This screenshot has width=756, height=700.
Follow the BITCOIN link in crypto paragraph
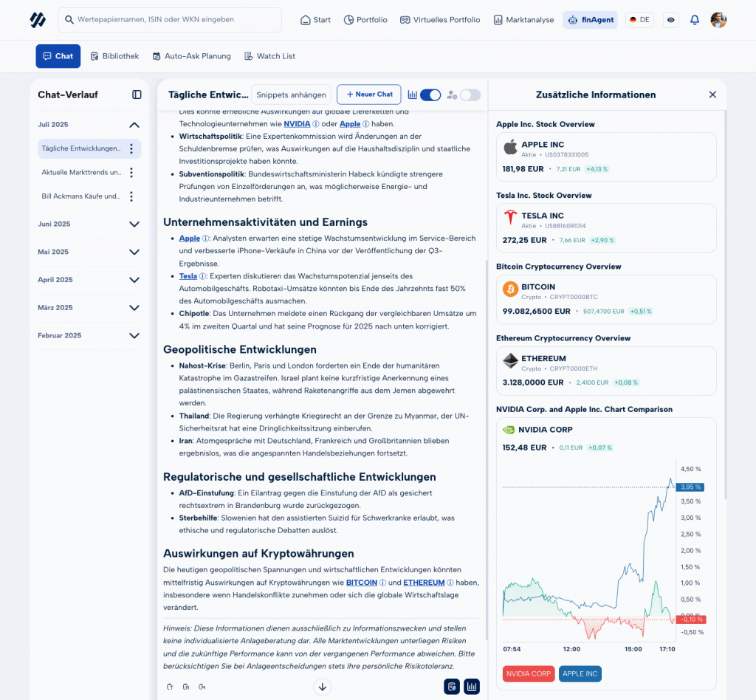362,583
